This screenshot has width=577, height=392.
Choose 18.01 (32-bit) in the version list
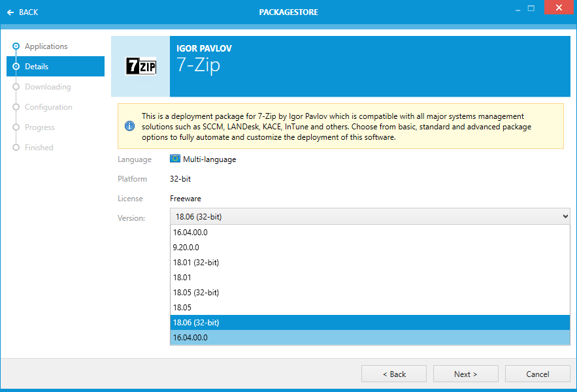tap(196, 263)
